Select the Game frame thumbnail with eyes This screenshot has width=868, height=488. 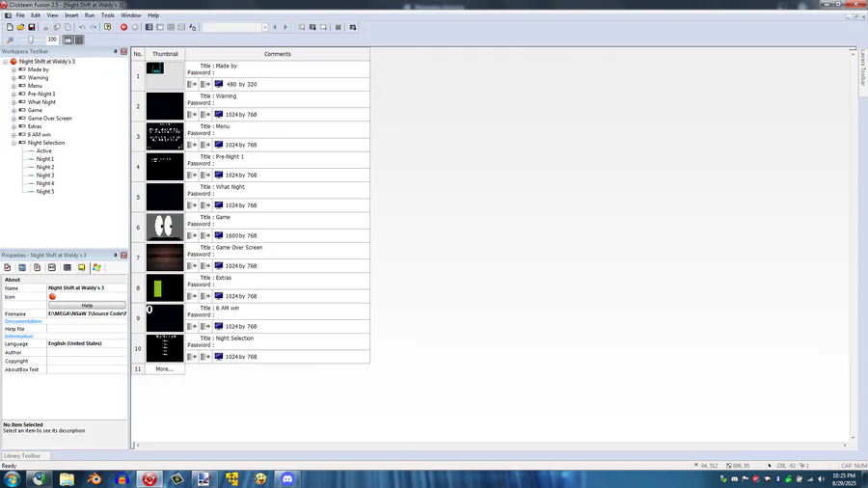coord(165,227)
